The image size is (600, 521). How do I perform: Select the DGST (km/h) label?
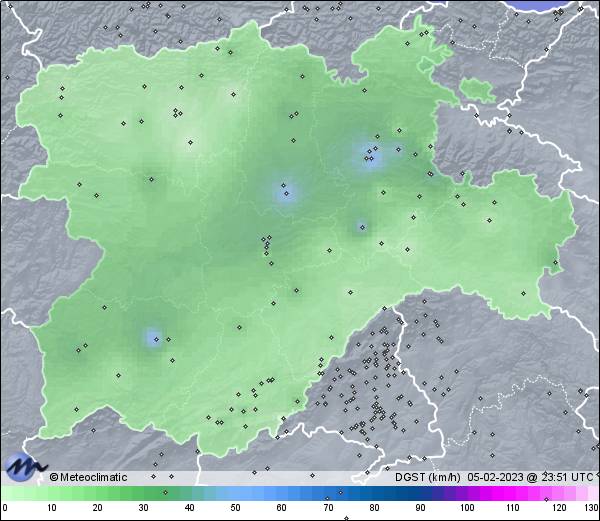coord(428,477)
